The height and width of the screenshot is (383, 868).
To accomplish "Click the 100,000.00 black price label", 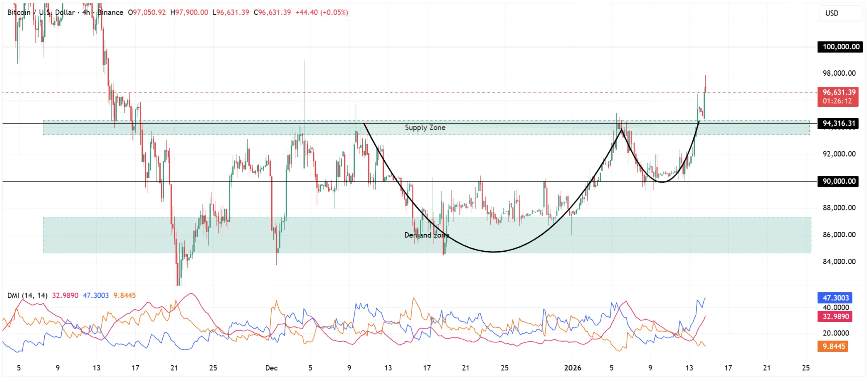I will (840, 47).
